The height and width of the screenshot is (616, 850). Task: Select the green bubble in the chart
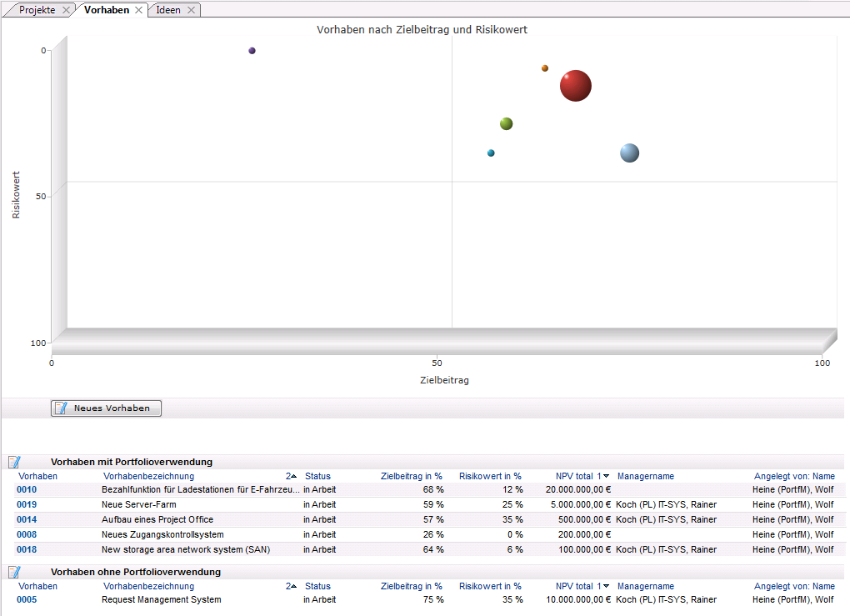(x=506, y=123)
